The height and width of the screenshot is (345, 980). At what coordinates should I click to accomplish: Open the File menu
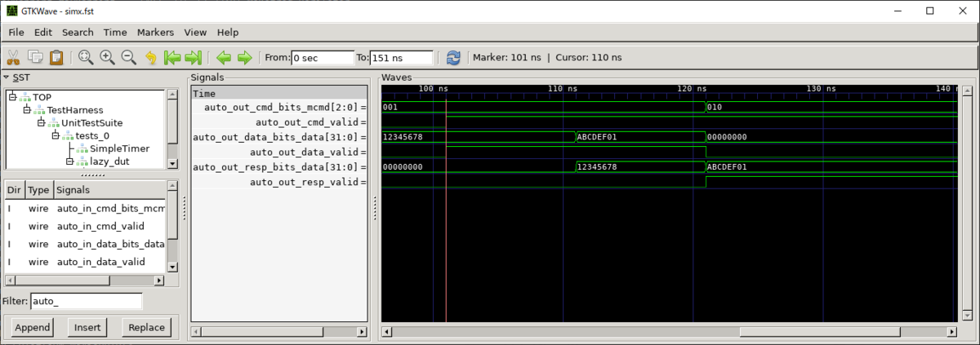(x=16, y=32)
